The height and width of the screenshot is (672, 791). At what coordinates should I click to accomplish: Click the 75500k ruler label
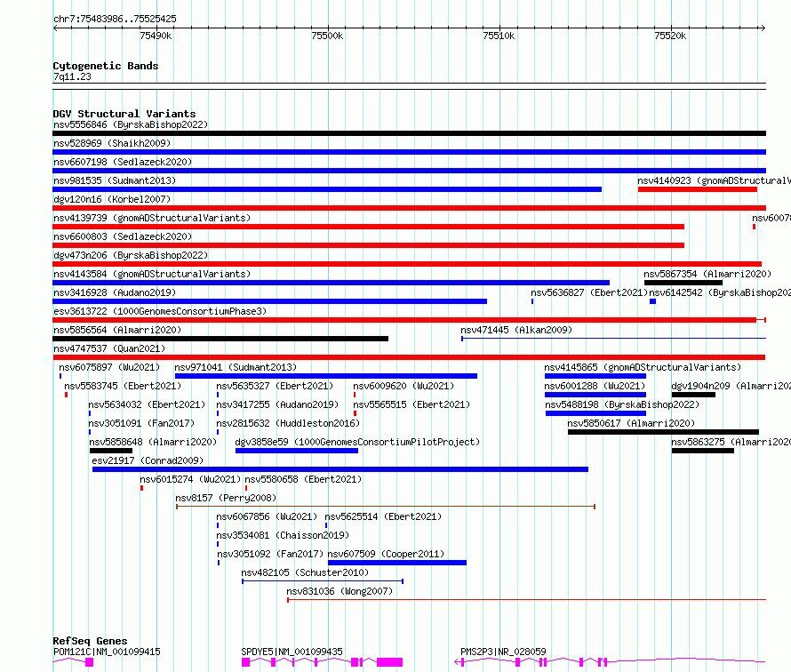327,36
